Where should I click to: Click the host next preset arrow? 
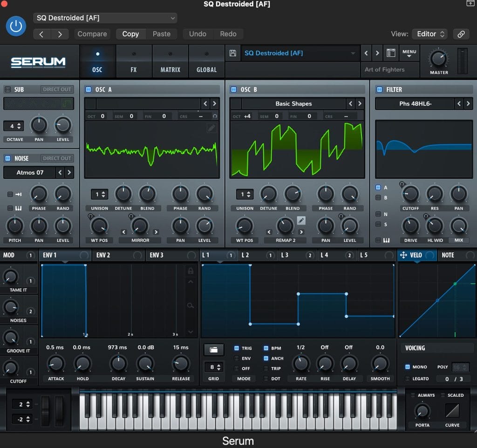coord(60,34)
